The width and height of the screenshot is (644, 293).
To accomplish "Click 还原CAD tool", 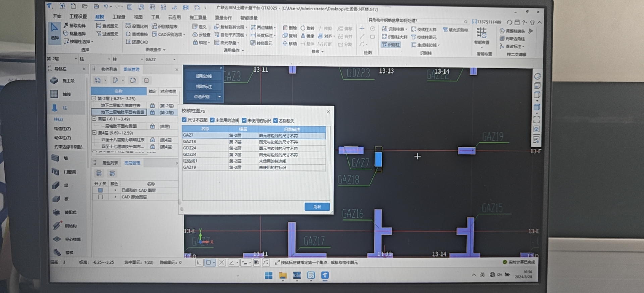I will coord(137,42).
